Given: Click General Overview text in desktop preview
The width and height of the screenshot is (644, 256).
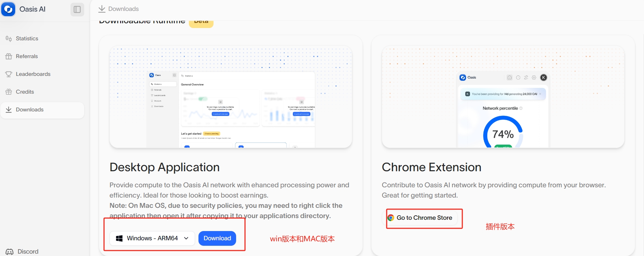Looking at the screenshot, I should [x=192, y=84].
